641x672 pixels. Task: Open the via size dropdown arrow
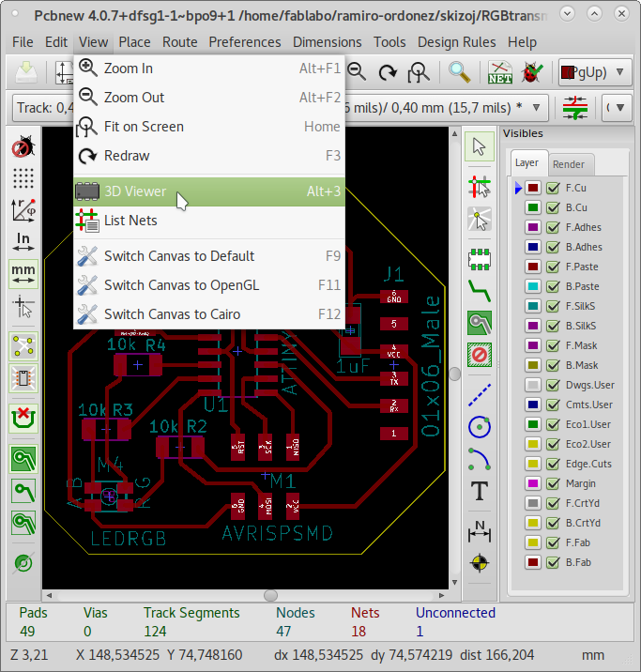pos(536,107)
